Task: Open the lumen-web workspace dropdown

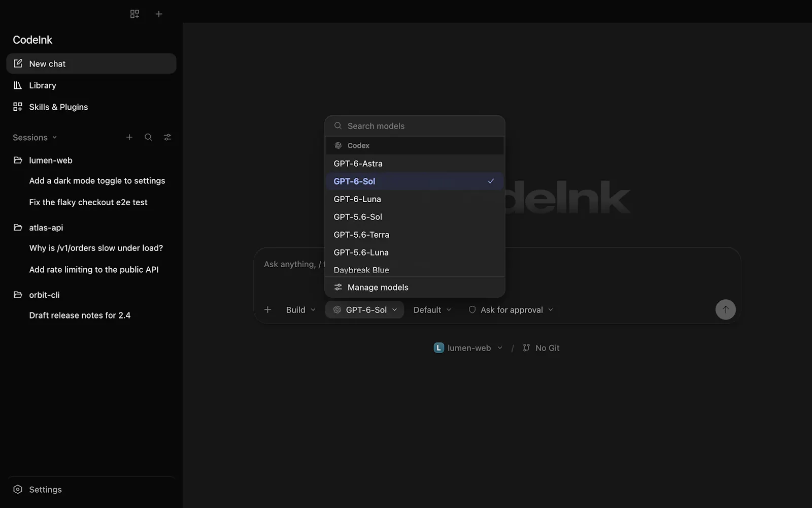Action: tap(468, 348)
